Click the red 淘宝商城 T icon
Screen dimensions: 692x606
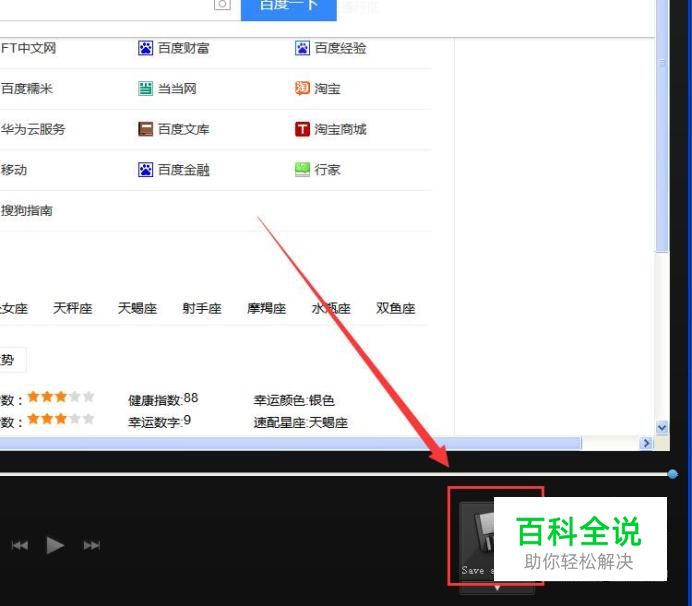[x=302, y=129]
